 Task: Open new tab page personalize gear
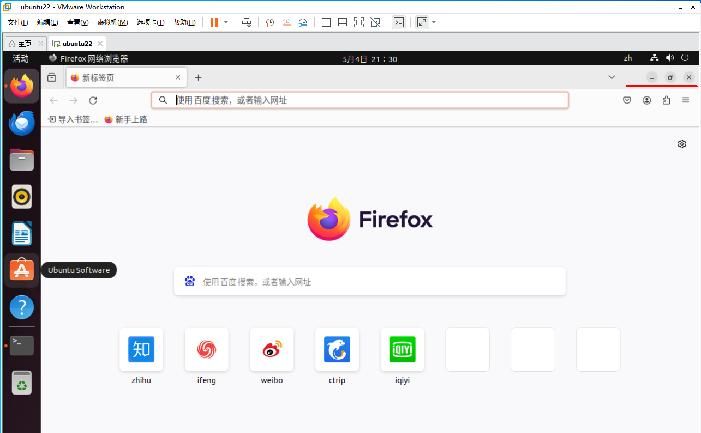pyautogui.click(x=682, y=144)
